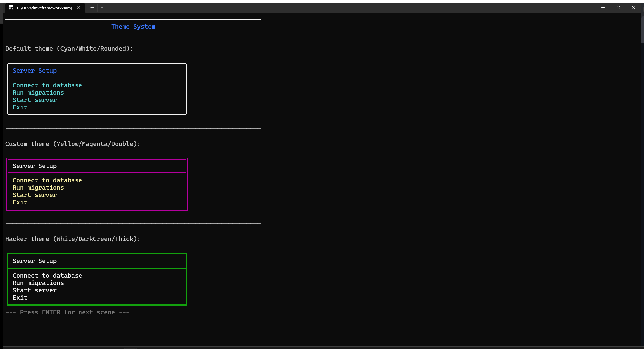The image size is (644, 349).
Task: Open the new tab profile dropdown
Action: [x=102, y=8]
